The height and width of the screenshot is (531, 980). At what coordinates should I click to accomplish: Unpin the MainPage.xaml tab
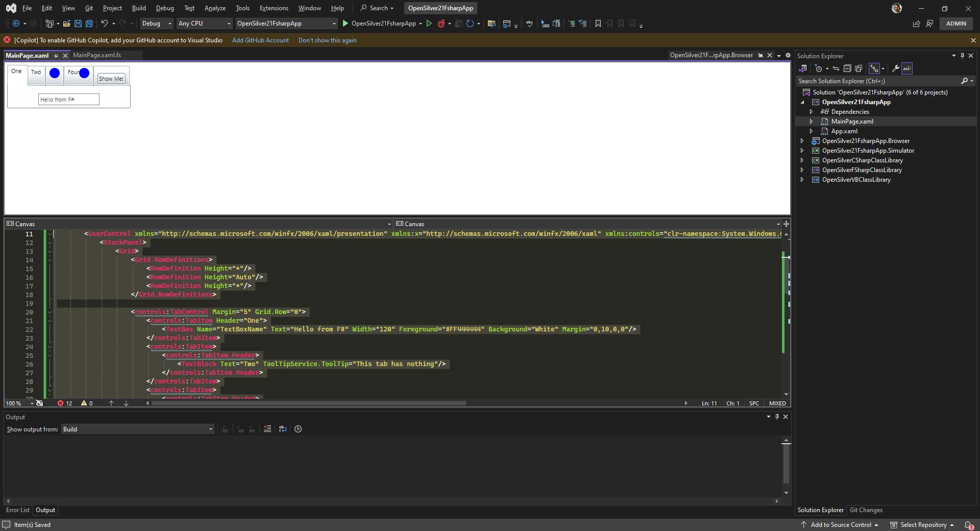[57, 56]
